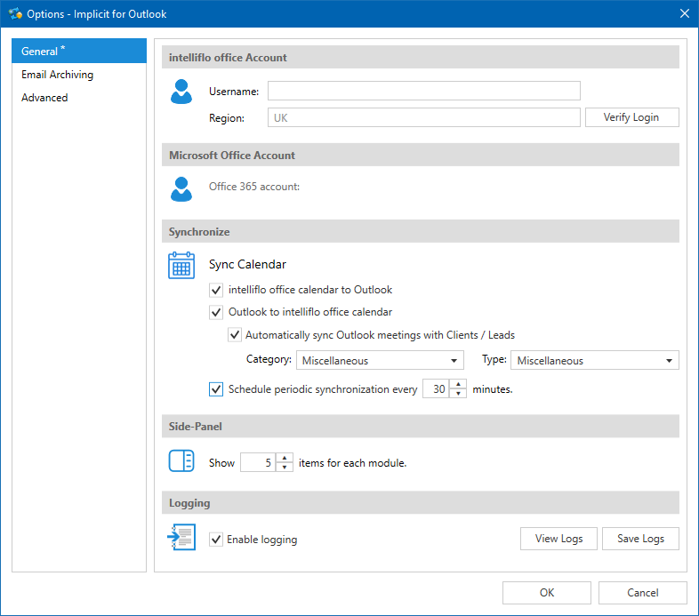Click the app icon in title bar
The height and width of the screenshot is (616, 699).
point(15,13)
